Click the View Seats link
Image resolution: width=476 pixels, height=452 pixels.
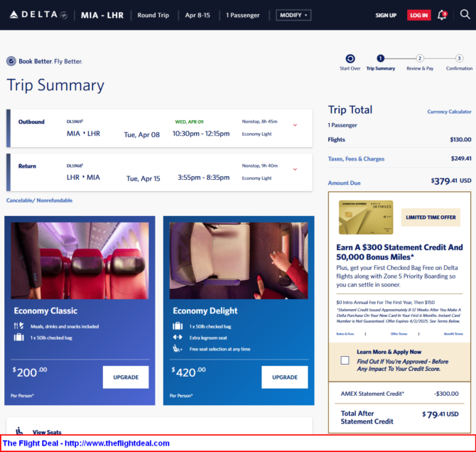point(47,431)
